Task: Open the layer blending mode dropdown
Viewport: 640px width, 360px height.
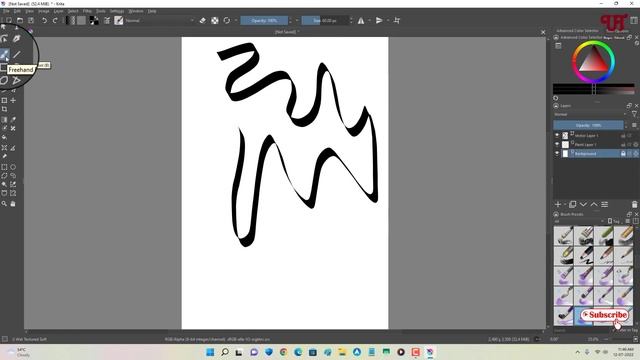Action: click(x=590, y=114)
